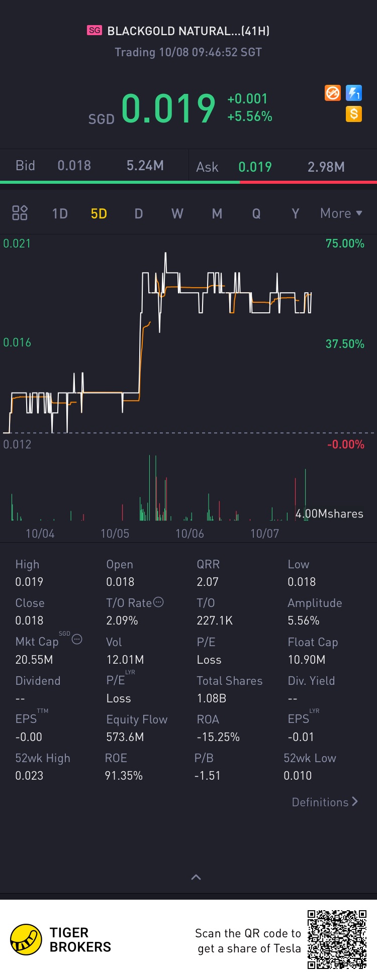Screen dimensions: 377x980
Task: Open the chart layout grid icon
Action: (20, 213)
